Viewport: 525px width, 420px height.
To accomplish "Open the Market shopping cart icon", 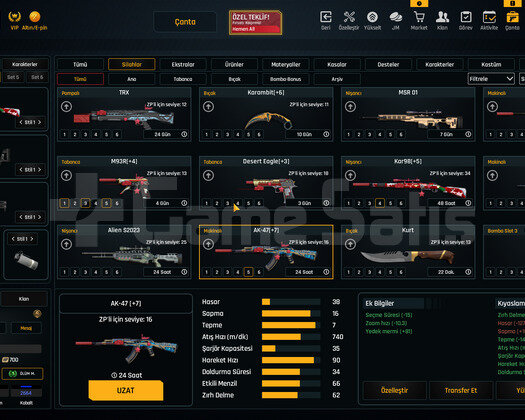I will click(419, 17).
